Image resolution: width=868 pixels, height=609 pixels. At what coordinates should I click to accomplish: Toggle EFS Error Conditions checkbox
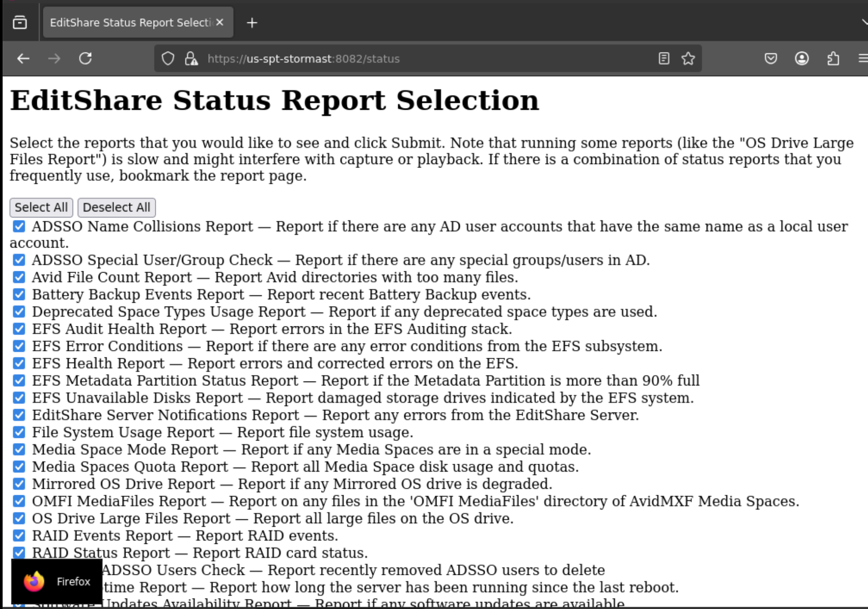tap(19, 346)
